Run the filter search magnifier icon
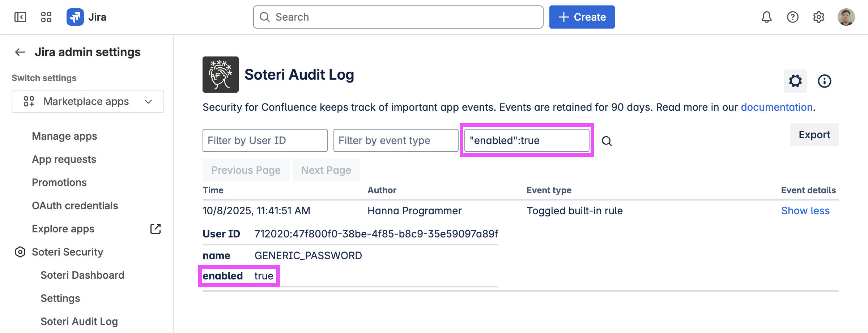Viewport: 868px width, 333px height. (x=607, y=141)
